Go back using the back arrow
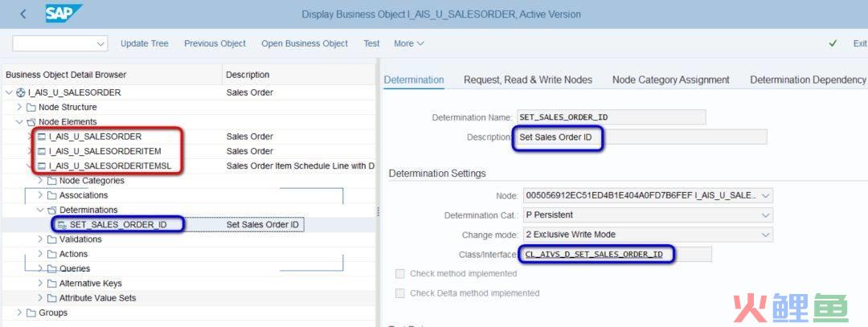This screenshot has width=868, height=327. (x=23, y=14)
